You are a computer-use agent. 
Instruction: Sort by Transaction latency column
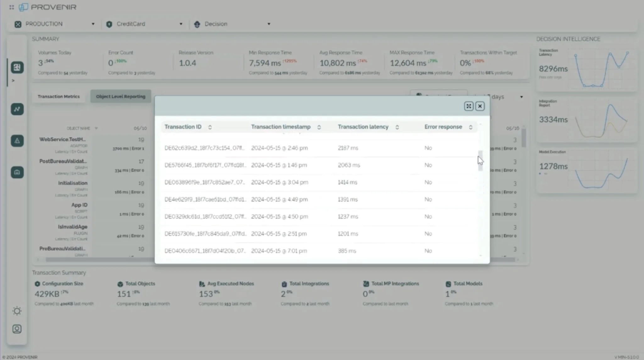click(397, 127)
